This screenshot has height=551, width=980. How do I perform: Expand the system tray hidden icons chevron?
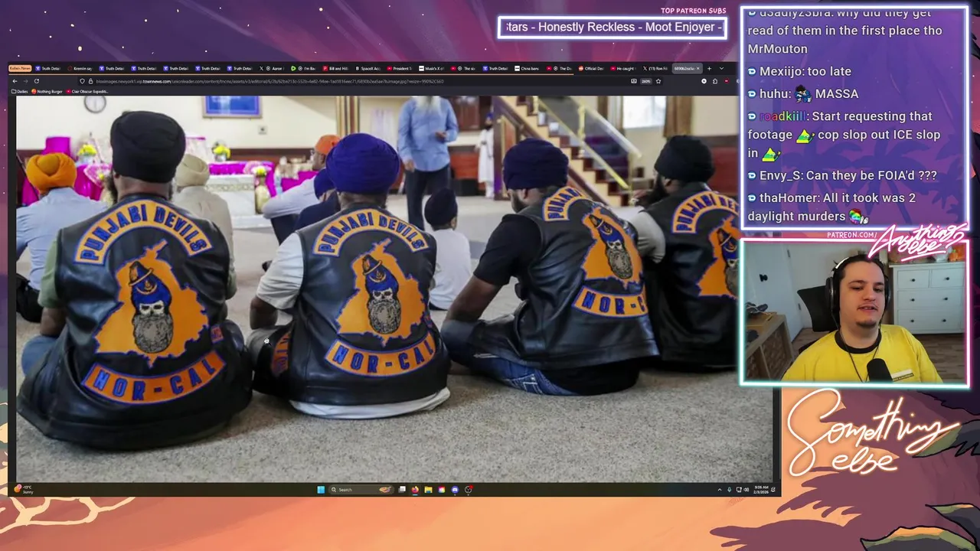click(x=720, y=490)
